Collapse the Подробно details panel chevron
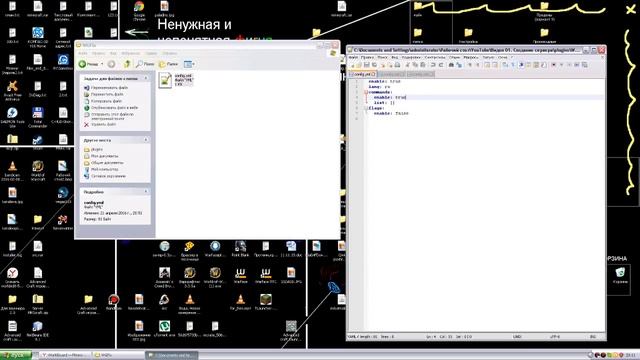This screenshot has height=360, width=640. pyautogui.click(x=146, y=191)
